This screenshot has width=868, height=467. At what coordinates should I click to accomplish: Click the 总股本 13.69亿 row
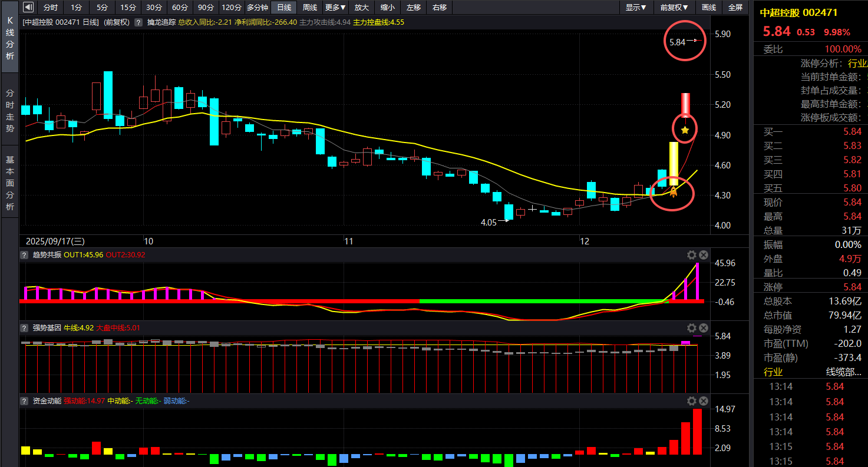tap(811, 302)
